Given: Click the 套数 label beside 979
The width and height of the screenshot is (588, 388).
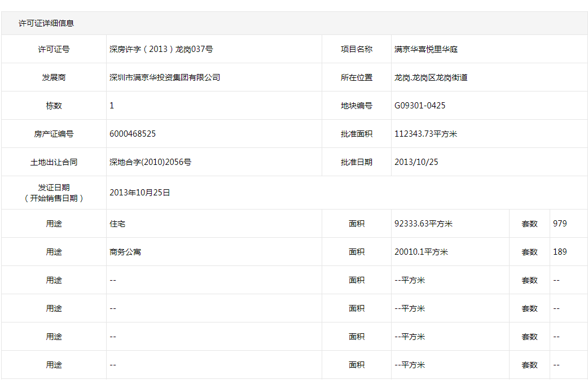Looking at the screenshot, I should point(529,224).
